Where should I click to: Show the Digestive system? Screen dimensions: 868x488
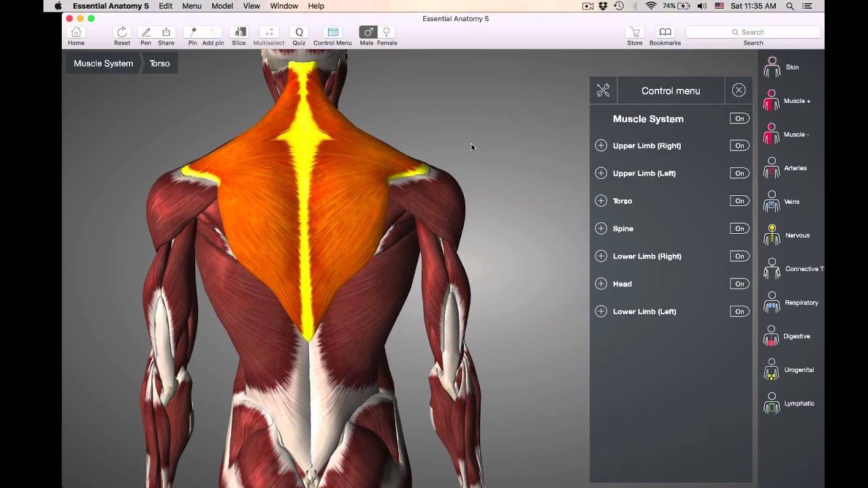pos(787,336)
